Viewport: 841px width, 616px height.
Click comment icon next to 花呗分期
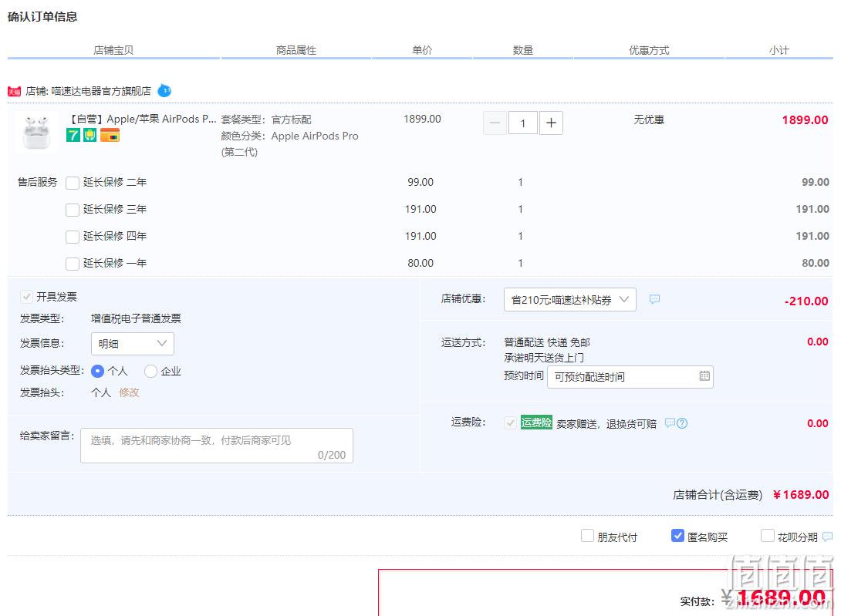click(827, 536)
